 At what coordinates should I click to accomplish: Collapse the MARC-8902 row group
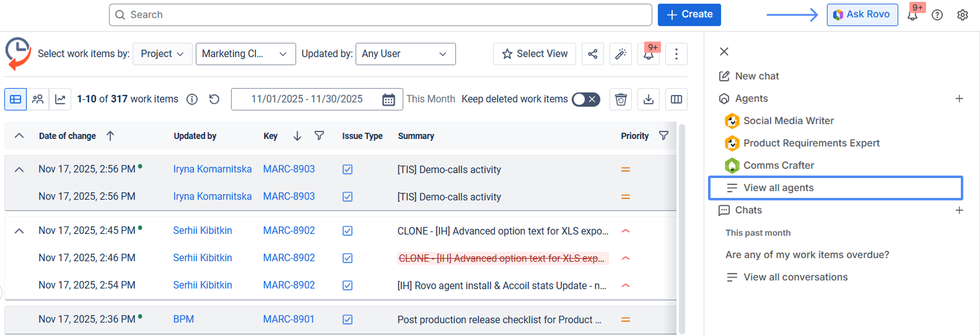pyautogui.click(x=19, y=231)
